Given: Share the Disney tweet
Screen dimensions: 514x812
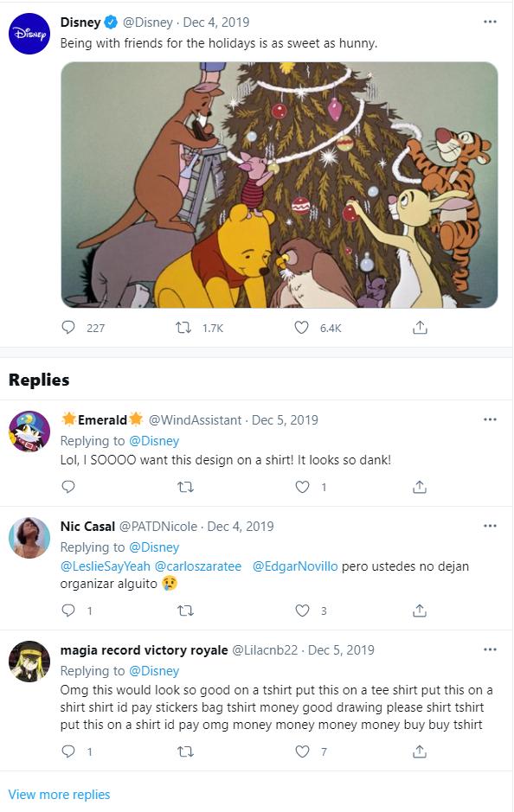Looking at the screenshot, I should tap(420, 327).
